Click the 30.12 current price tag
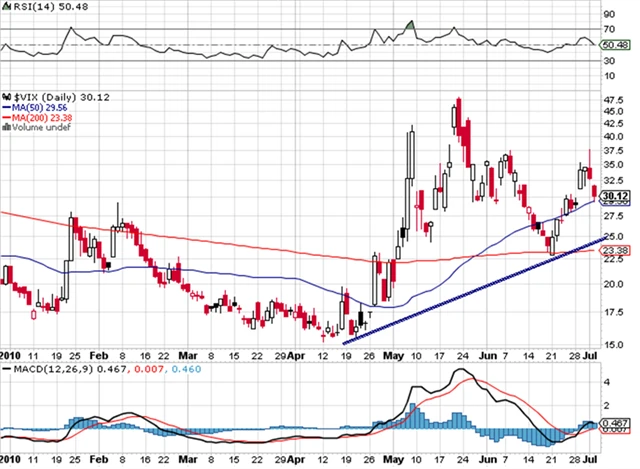This screenshot has height=469, width=640. [614, 196]
